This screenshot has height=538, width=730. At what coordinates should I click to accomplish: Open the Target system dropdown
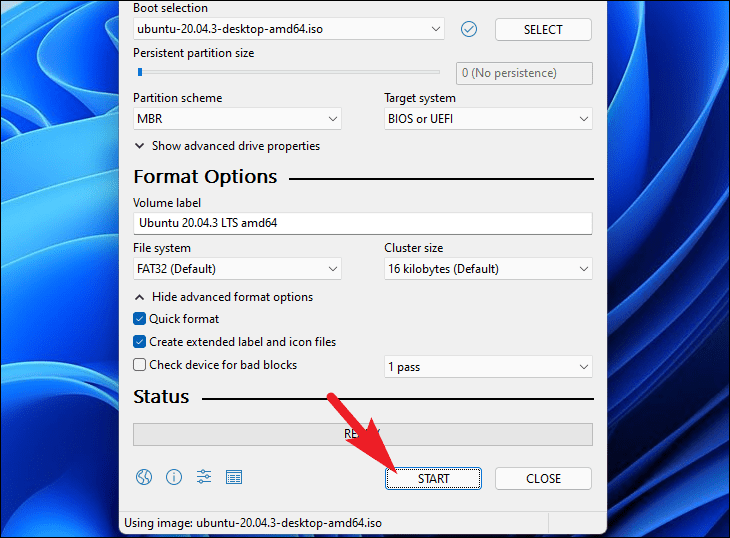[x=488, y=119]
